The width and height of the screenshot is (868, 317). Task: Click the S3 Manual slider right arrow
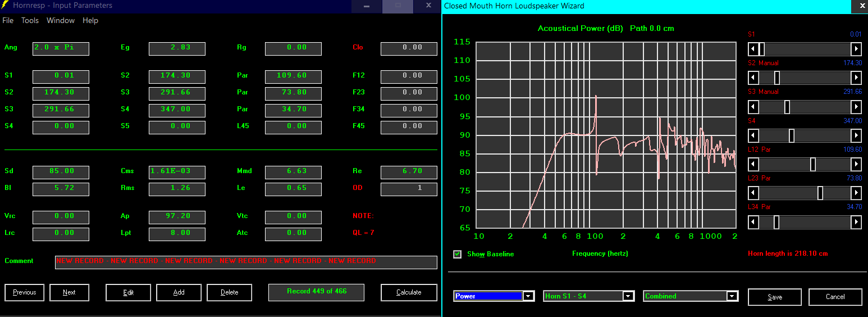856,107
